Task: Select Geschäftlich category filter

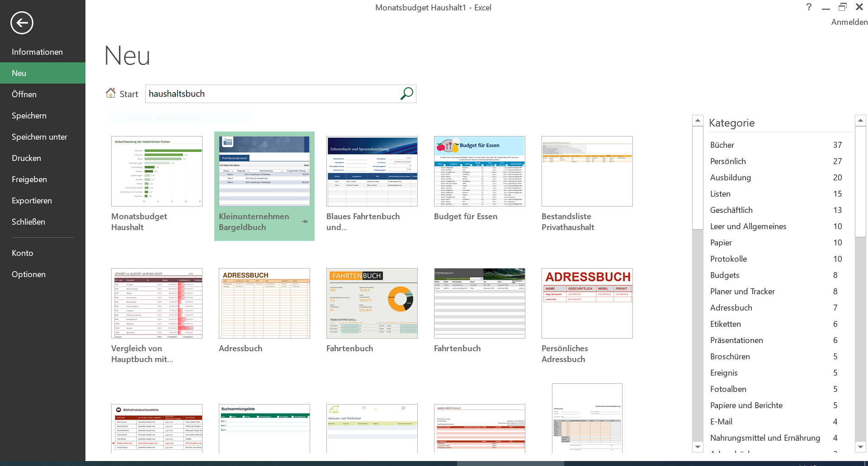Action: click(x=776, y=210)
